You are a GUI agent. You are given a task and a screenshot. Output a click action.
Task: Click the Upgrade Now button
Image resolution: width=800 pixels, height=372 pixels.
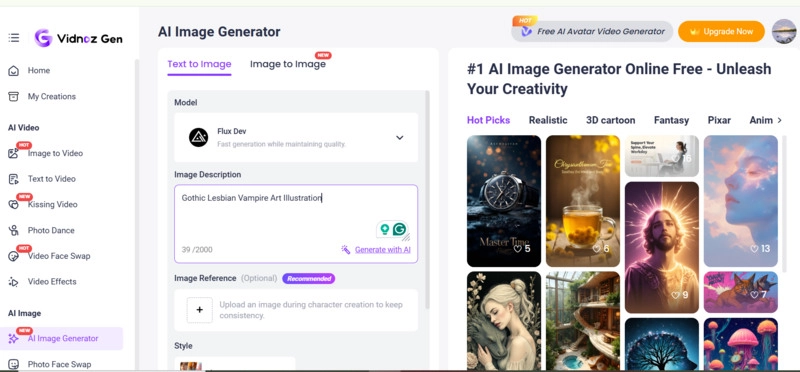721,31
